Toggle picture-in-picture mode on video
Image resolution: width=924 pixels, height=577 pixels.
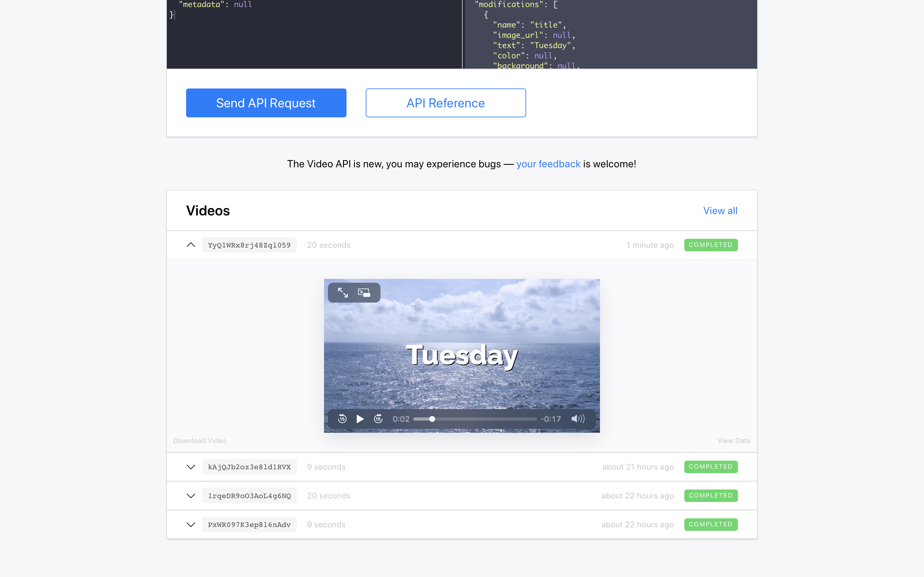point(364,293)
